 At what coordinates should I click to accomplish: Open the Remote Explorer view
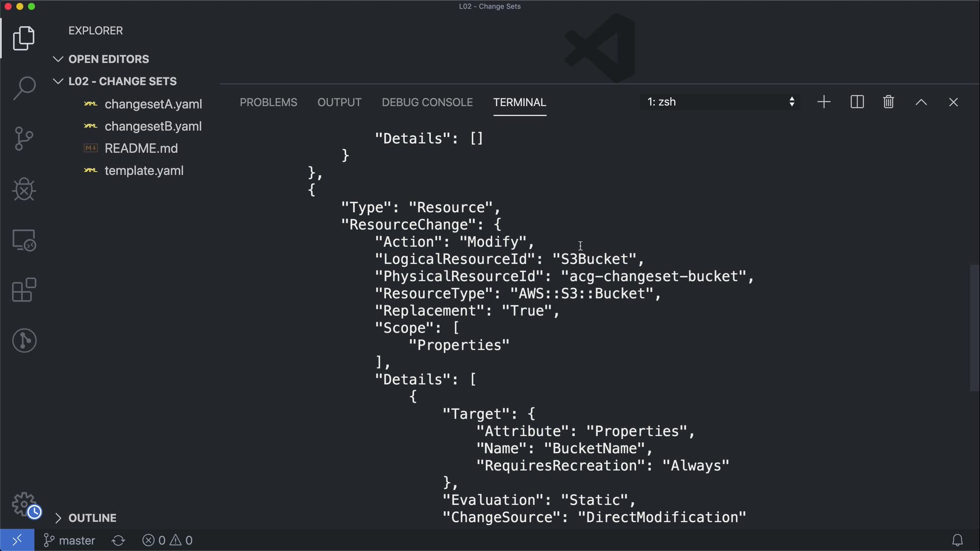point(24,240)
